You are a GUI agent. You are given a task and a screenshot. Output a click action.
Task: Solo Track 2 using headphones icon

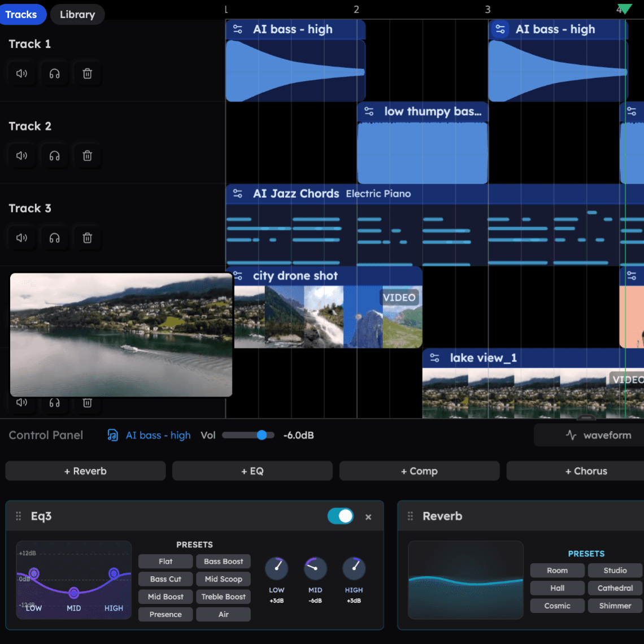click(x=54, y=156)
